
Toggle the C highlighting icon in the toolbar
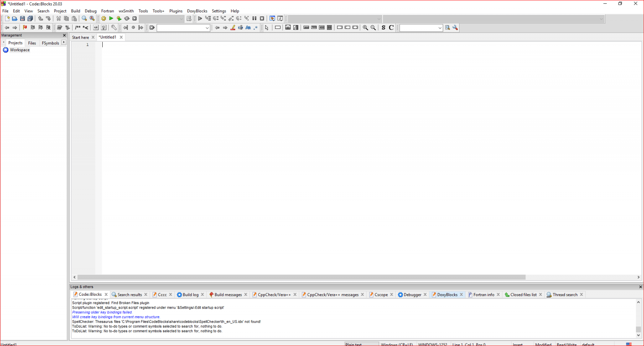(x=392, y=28)
